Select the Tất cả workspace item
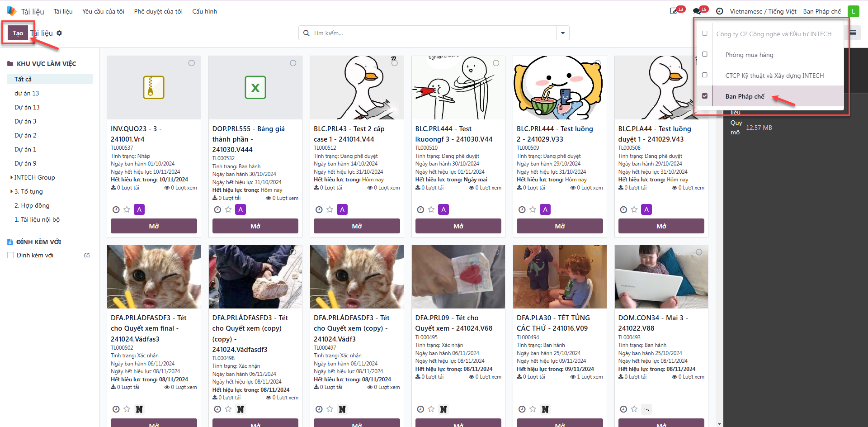Image resolution: width=868 pixels, height=427 pixels. click(50, 79)
